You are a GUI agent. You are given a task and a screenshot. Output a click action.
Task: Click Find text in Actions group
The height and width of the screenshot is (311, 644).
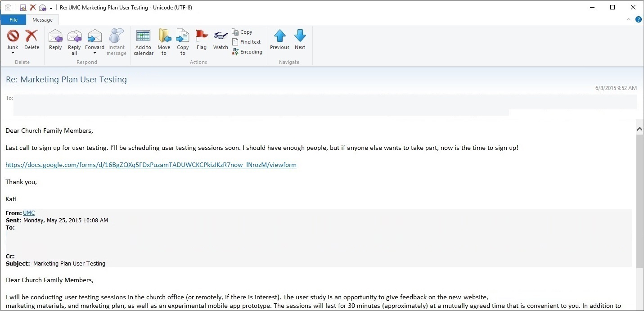pyautogui.click(x=247, y=42)
